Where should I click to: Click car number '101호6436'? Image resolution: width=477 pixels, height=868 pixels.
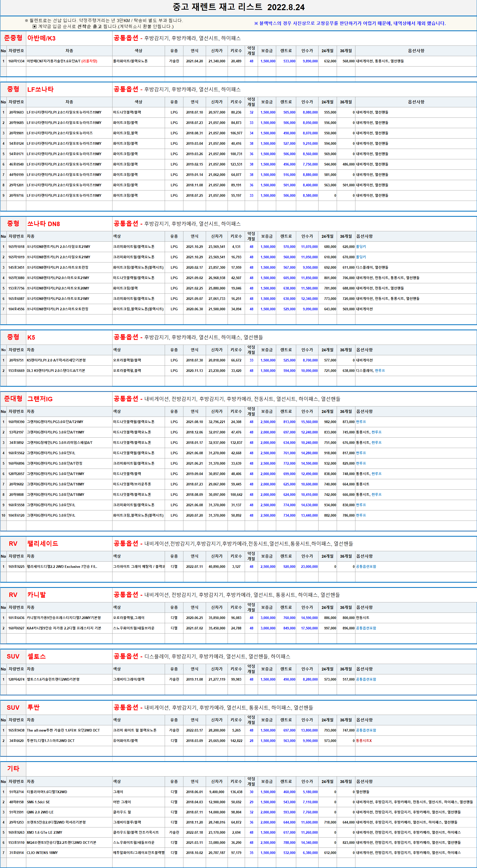(16, 618)
